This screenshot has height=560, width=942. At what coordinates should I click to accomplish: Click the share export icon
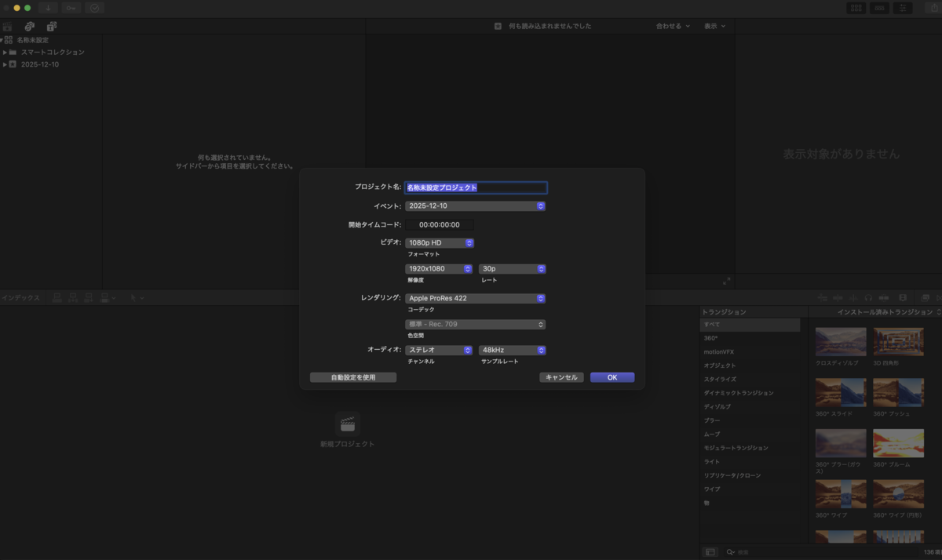934,8
